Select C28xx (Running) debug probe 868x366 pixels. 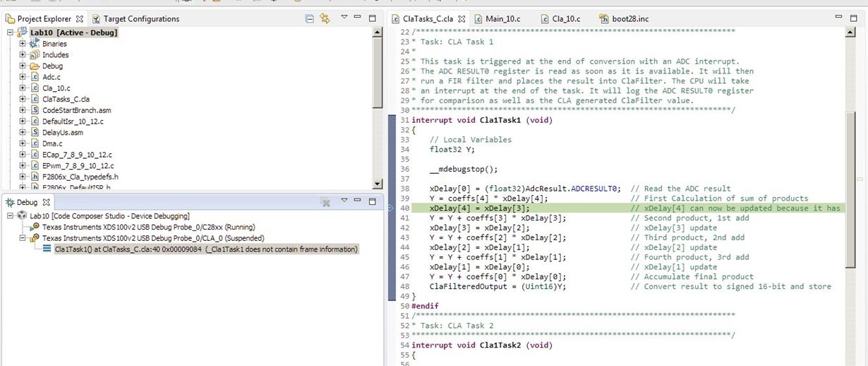click(x=150, y=227)
